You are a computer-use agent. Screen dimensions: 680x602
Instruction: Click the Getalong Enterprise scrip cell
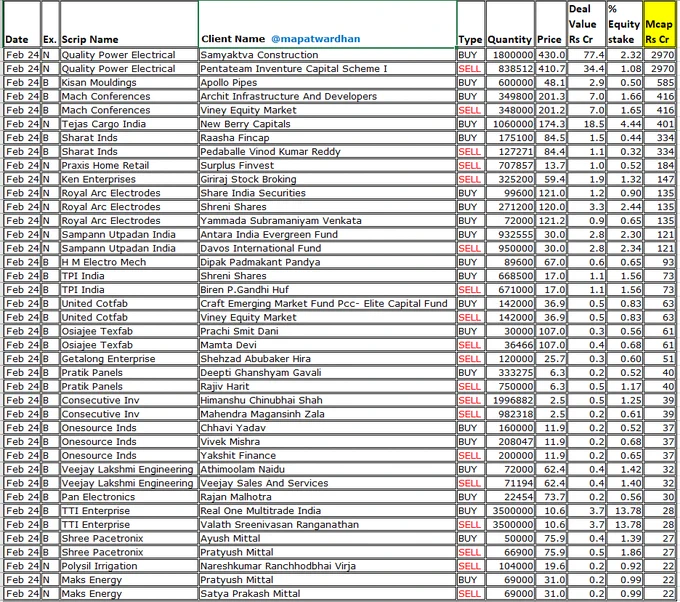(x=129, y=359)
